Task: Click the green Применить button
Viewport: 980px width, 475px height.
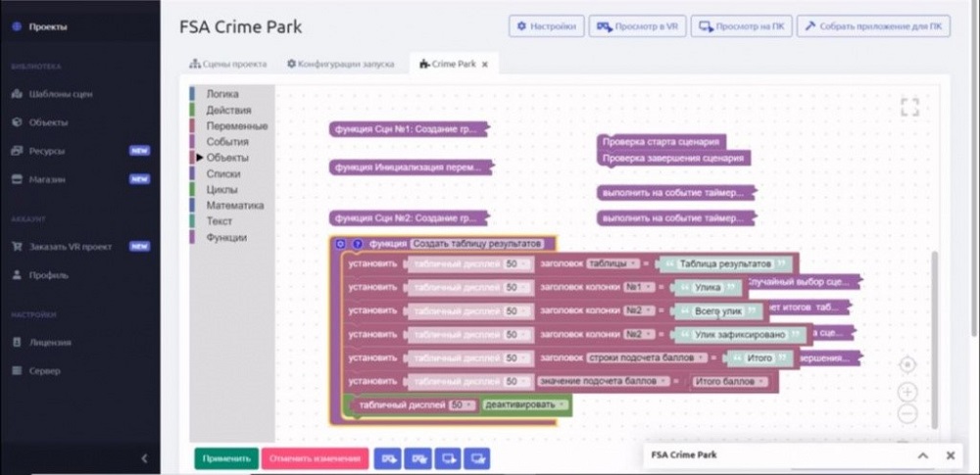Action: (225, 457)
